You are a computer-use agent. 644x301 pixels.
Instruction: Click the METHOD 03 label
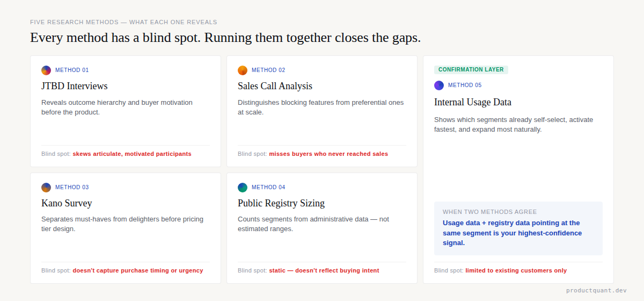[72, 188]
